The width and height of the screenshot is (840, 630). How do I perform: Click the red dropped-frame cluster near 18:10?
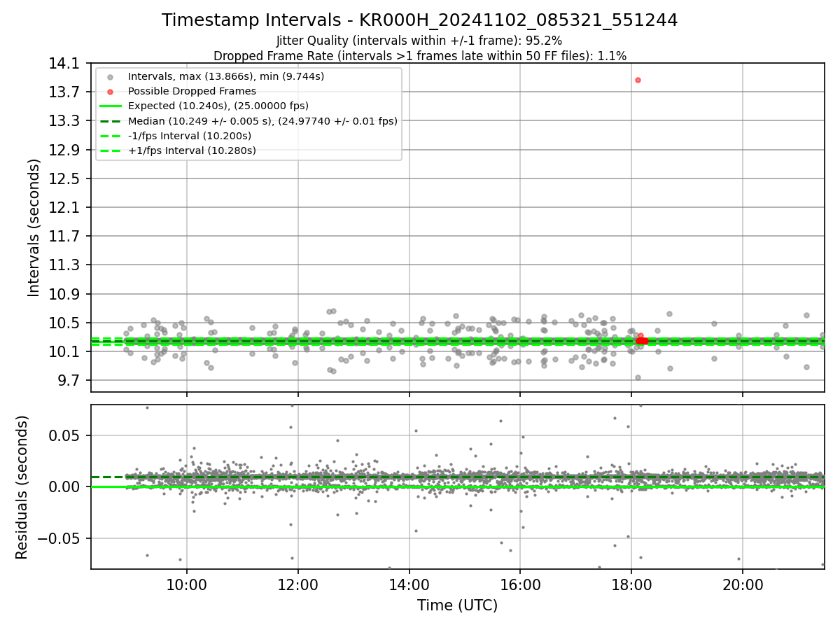tap(641, 340)
